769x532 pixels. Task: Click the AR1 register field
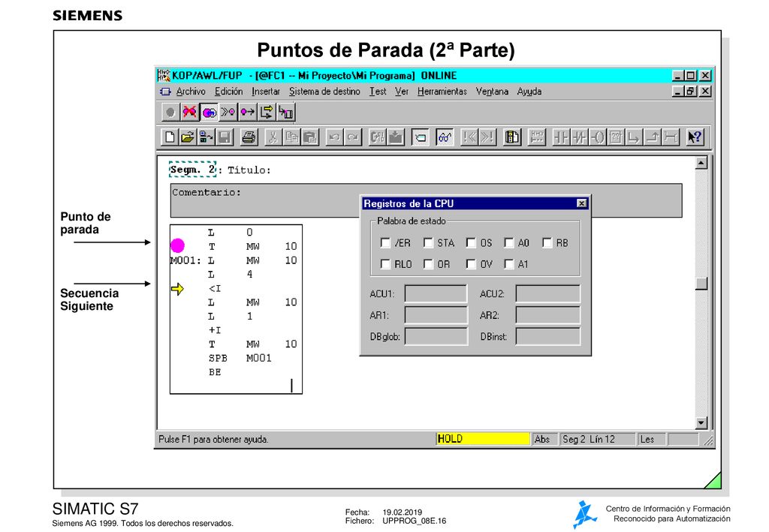point(436,315)
